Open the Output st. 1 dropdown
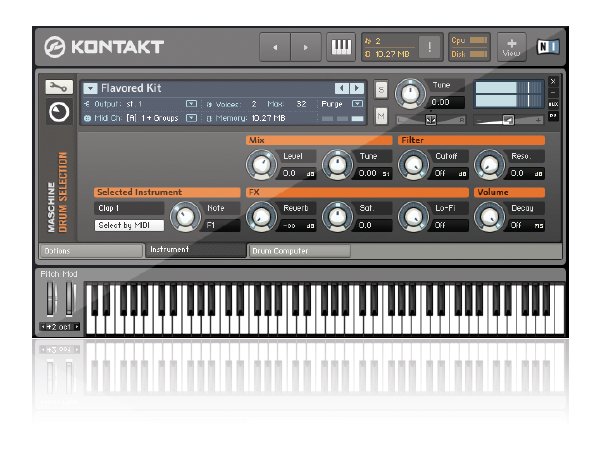The image size is (600, 470). (x=191, y=104)
